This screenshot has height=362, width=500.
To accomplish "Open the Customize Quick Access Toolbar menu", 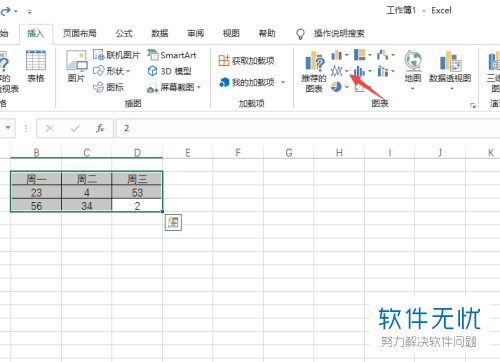I will (x=30, y=12).
